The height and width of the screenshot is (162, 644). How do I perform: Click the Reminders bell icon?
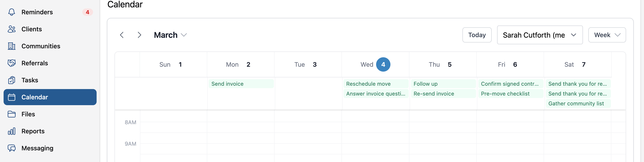click(x=11, y=12)
